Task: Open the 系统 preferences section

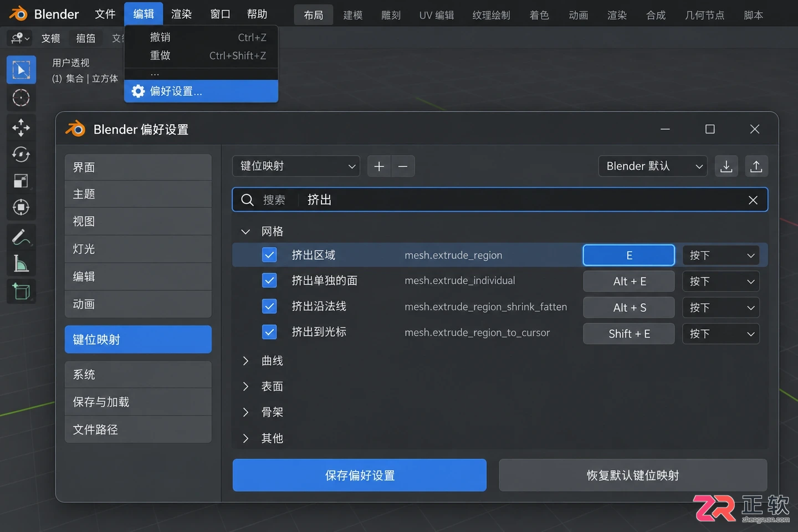Action: [138, 375]
